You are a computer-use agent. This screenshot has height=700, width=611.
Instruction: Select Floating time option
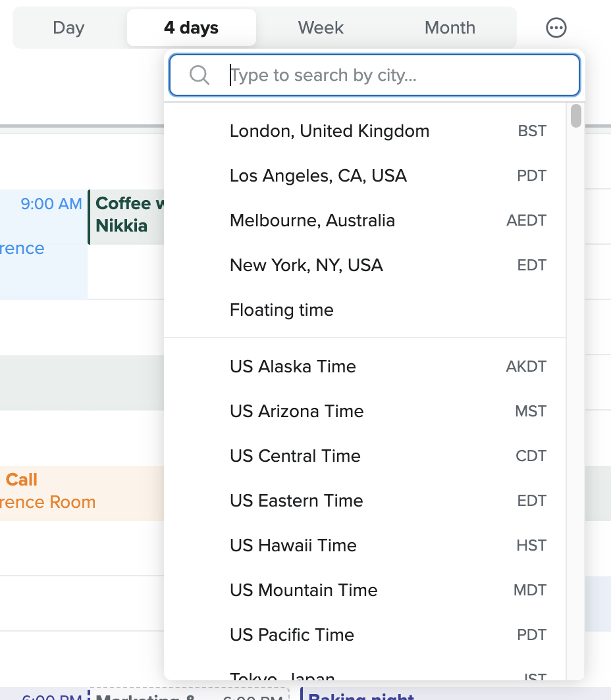(x=365, y=310)
